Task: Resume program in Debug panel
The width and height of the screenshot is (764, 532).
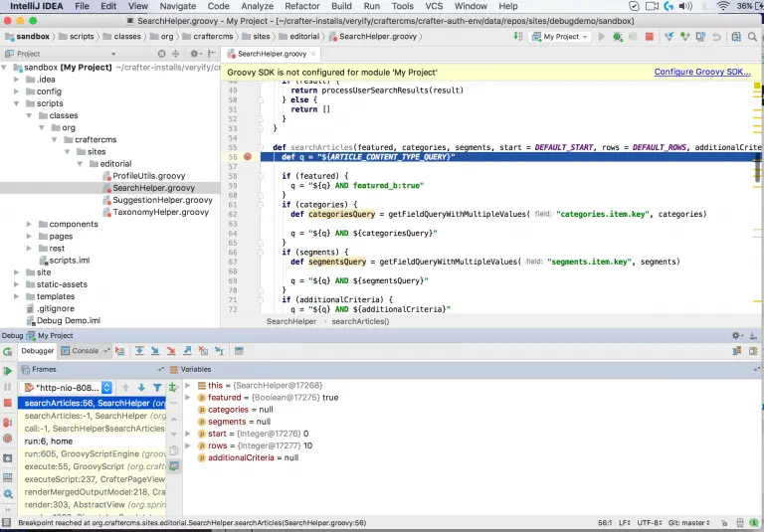Action: click(x=8, y=370)
